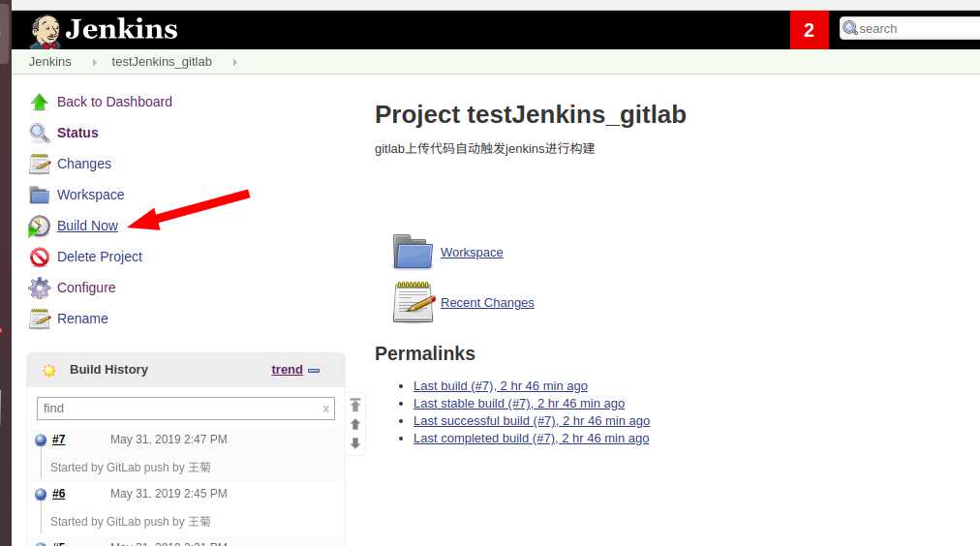The height and width of the screenshot is (546, 980).
Task: Select Delete Project in sidebar
Action: 100,257
